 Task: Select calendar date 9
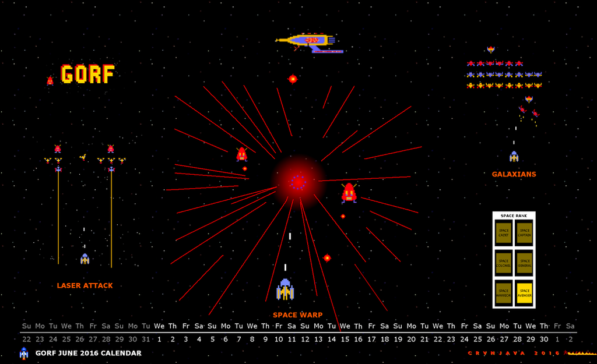(265, 340)
